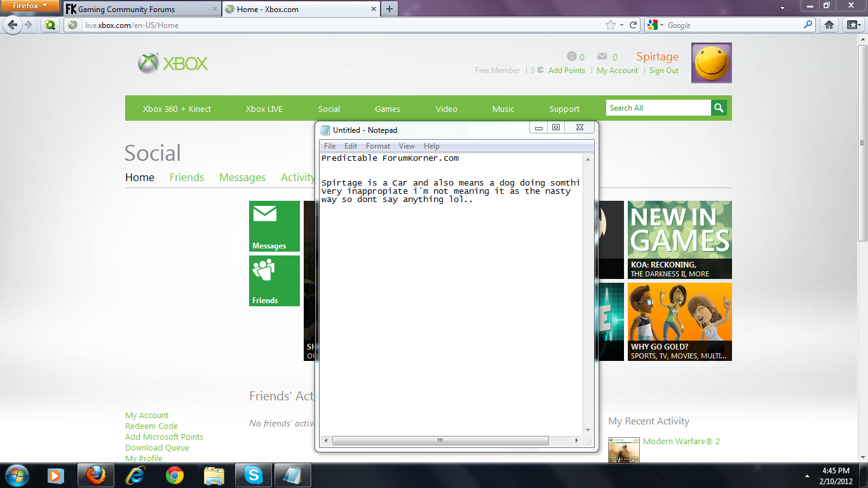Go to the Messages tab under Social
This screenshot has height=488, width=868.
coord(242,177)
